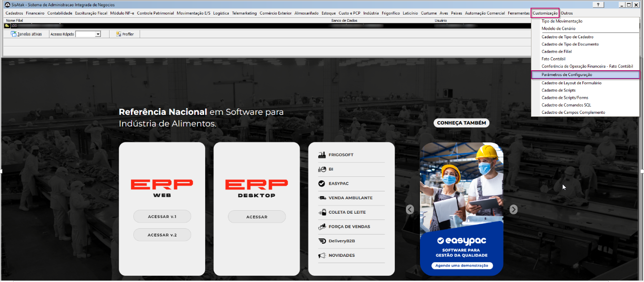644x282 pixels.
Task: Show the next banner with right arrow
Action: pyautogui.click(x=514, y=209)
